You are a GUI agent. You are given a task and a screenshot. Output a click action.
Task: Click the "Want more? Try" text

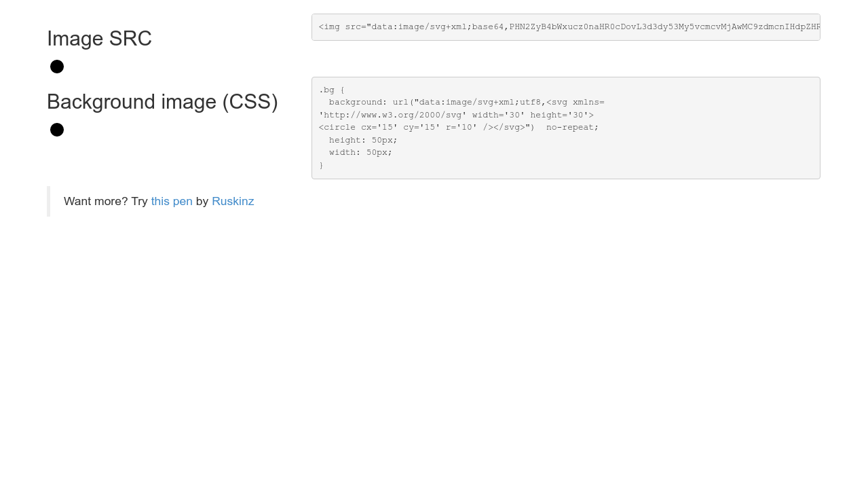(x=105, y=202)
